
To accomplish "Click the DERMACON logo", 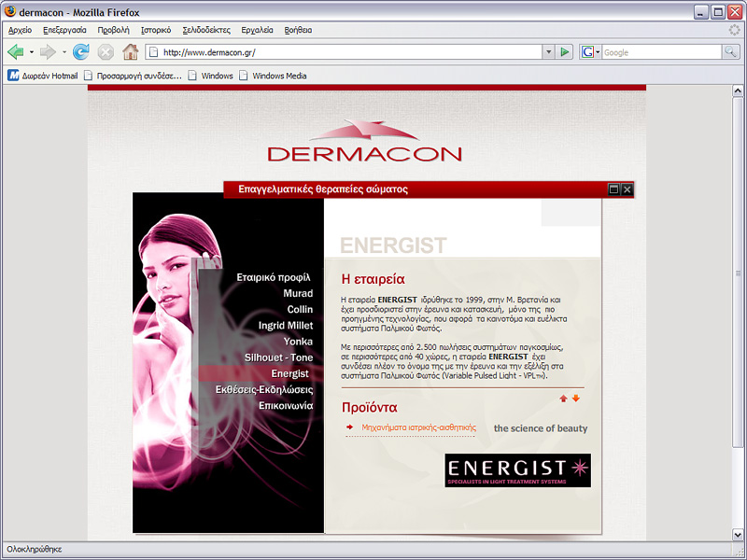I will (x=364, y=141).
